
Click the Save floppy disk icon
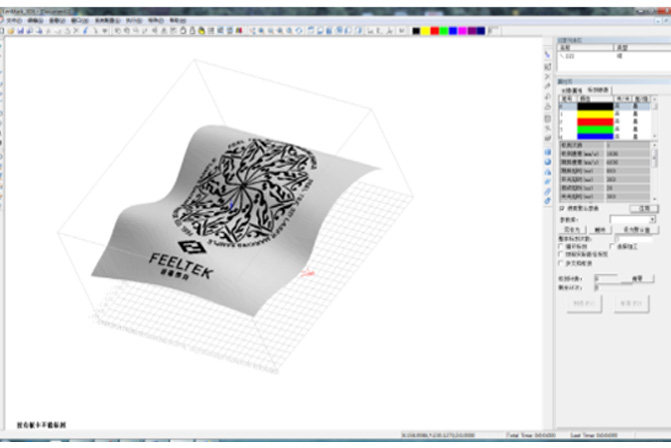20,31
